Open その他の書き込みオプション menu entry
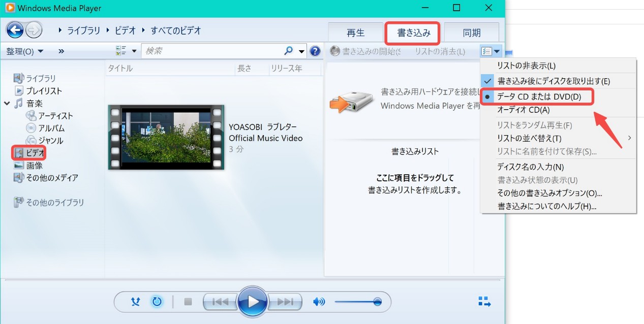Image resolution: width=644 pixels, height=324 pixels. [549, 193]
